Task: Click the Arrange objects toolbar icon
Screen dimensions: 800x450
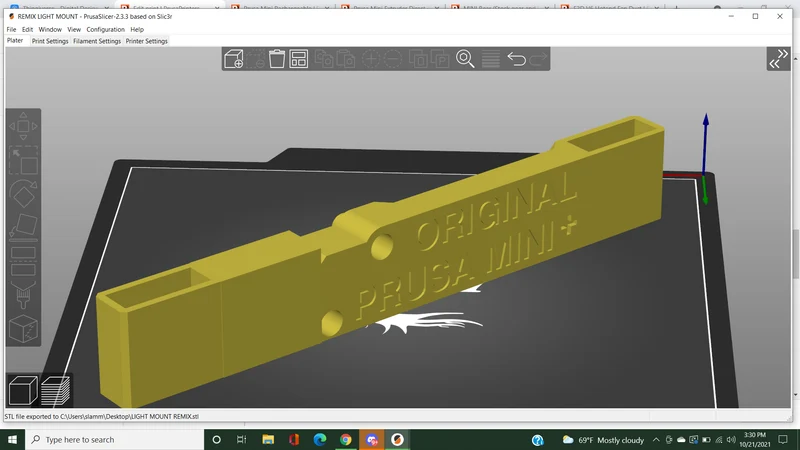Action: coord(298,59)
